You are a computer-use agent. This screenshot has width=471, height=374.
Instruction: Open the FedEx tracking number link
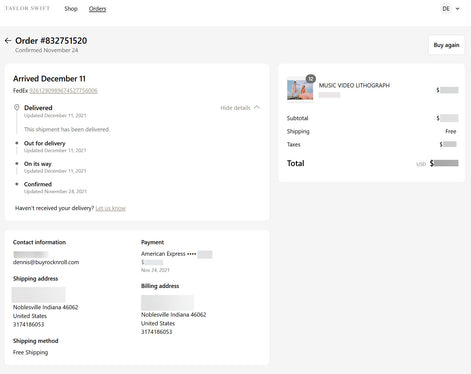click(63, 91)
